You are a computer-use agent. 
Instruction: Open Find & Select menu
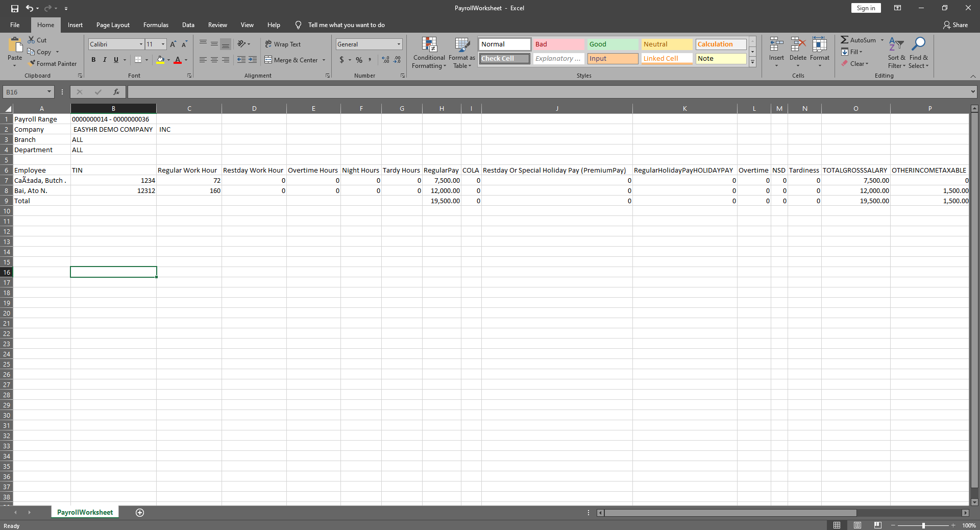tap(918, 53)
